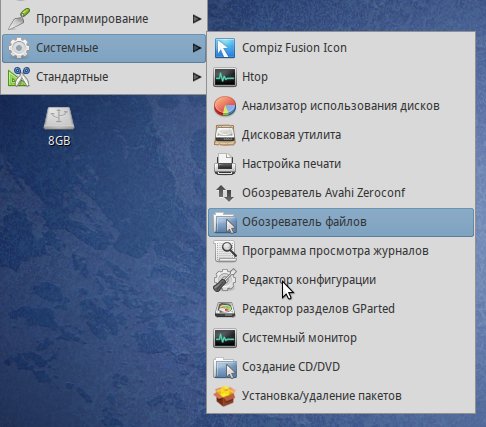The width and height of the screenshot is (486, 427).
Task: Open Системный монитор
Action: [341, 338]
